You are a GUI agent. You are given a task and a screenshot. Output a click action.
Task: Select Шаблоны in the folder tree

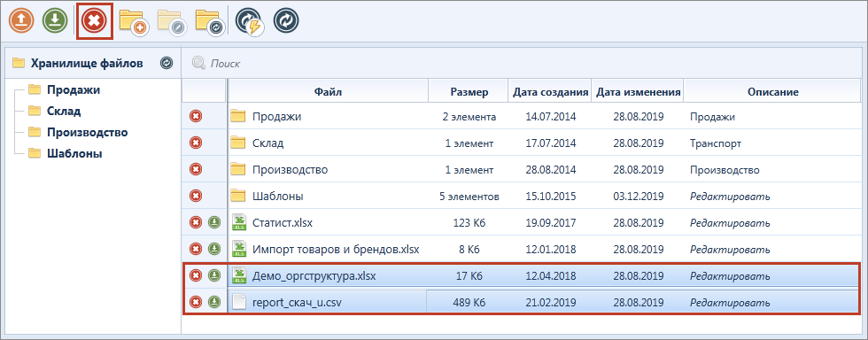74,154
